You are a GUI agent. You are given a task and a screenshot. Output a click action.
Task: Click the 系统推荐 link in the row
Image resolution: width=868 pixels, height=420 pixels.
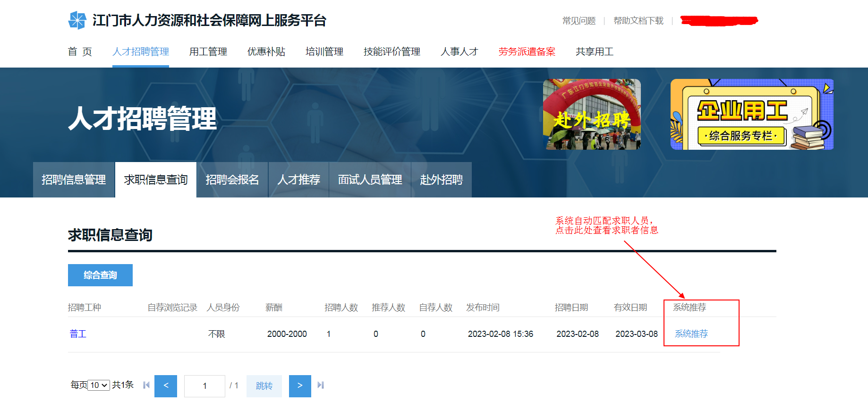[691, 334]
